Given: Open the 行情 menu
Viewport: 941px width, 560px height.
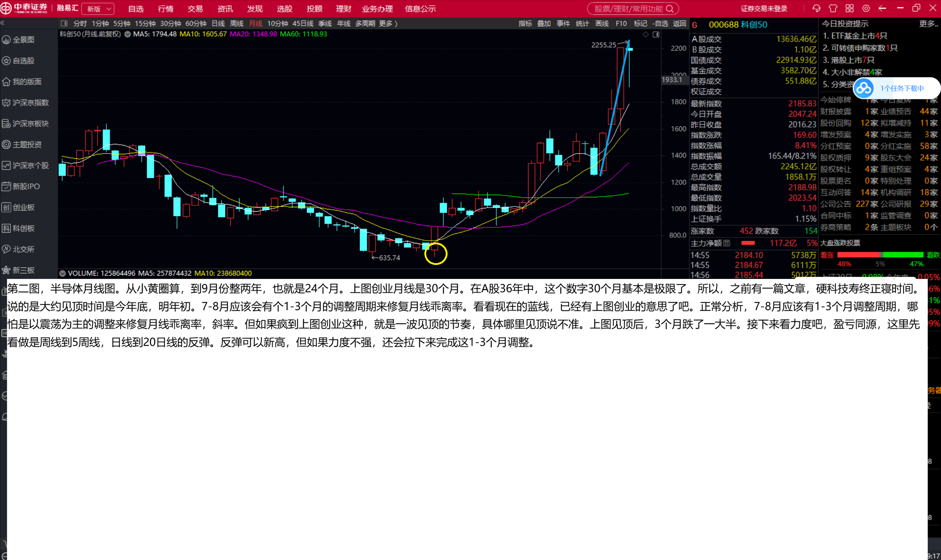Looking at the screenshot, I should [x=165, y=9].
